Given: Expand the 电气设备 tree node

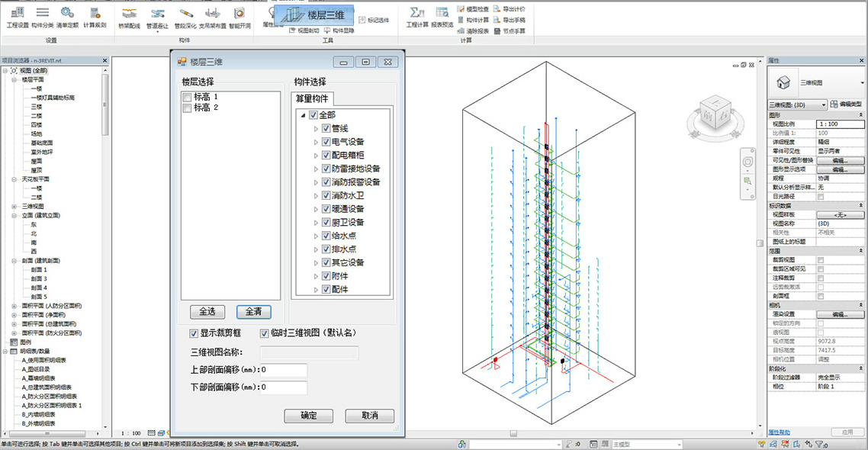Looking at the screenshot, I should [x=317, y=142].
